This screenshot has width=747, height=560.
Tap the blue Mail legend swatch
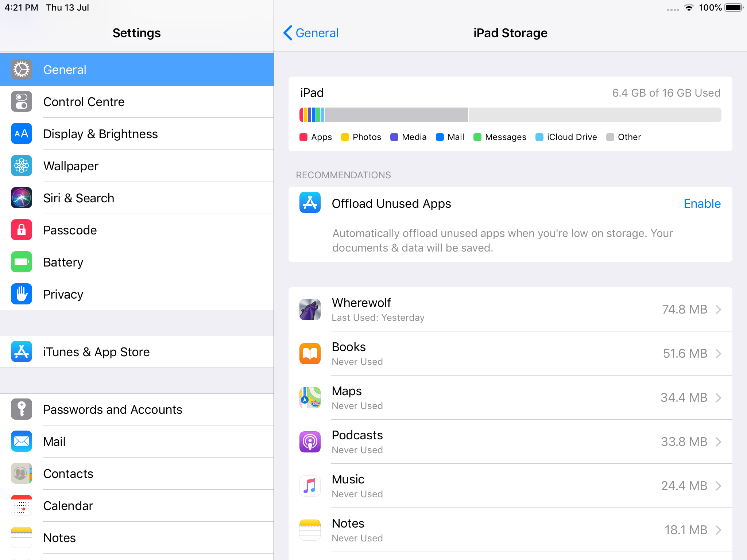440,137
